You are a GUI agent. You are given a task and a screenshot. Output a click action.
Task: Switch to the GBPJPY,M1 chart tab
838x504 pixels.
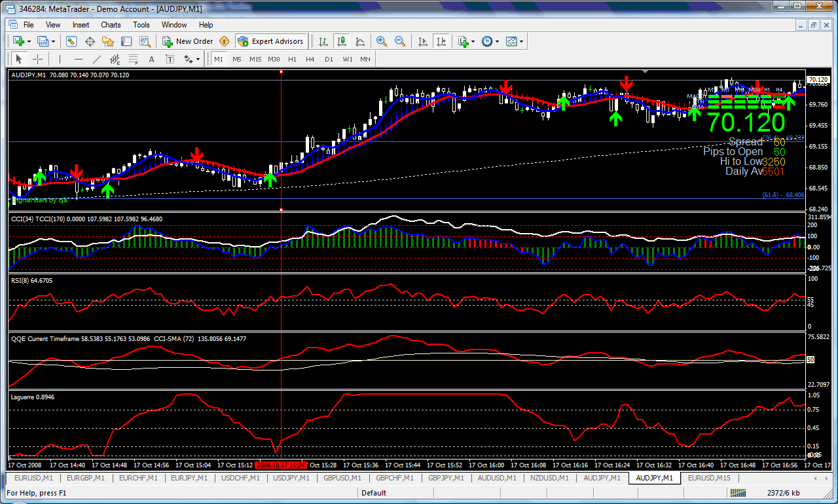445,478
